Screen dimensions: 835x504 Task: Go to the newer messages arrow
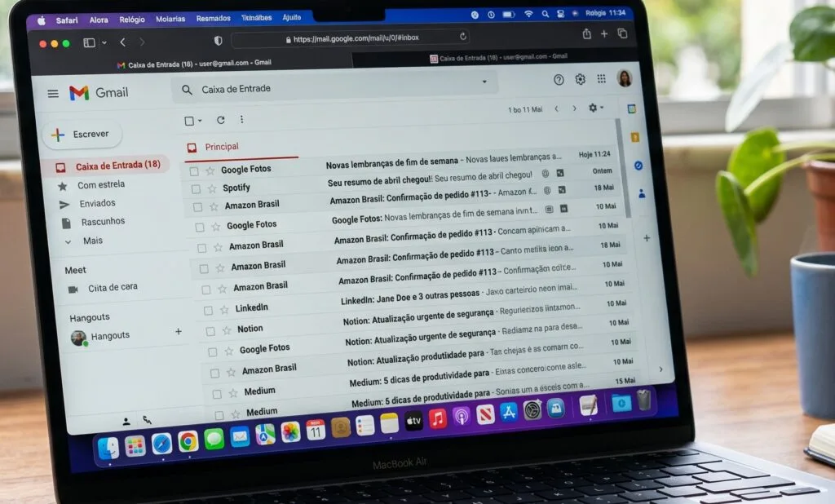556,108
